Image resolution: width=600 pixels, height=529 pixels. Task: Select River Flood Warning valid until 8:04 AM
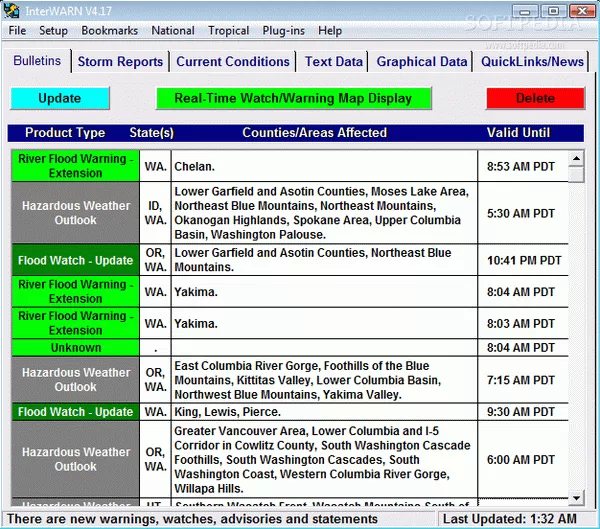tap(75, 291)
